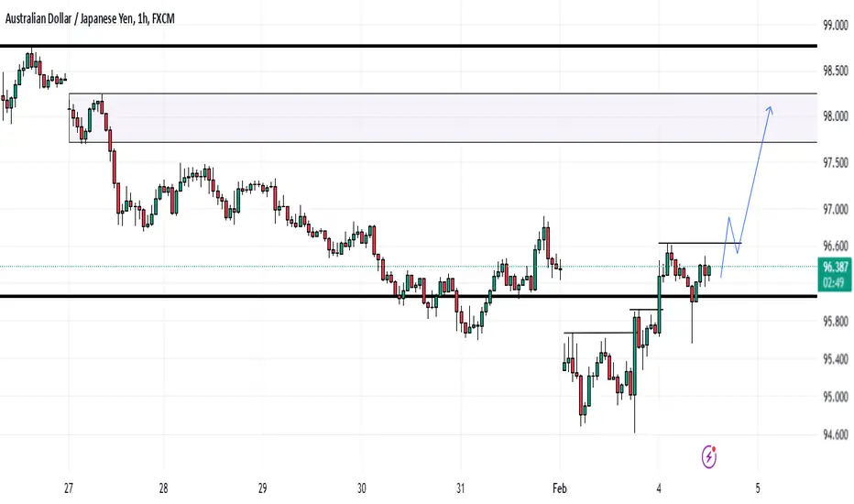Select the short horizontal line near 95.800

coord(647,310)
